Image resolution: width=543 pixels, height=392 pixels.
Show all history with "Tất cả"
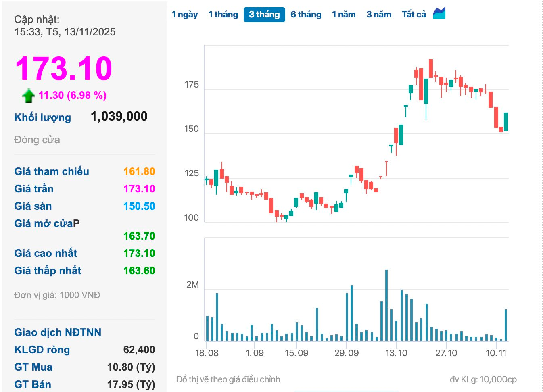414,14
